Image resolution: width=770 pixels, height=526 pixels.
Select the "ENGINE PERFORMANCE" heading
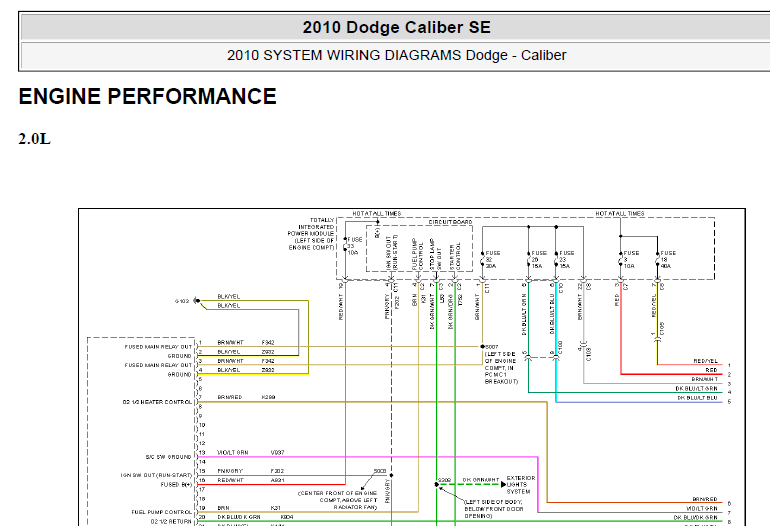coord(147,96)
